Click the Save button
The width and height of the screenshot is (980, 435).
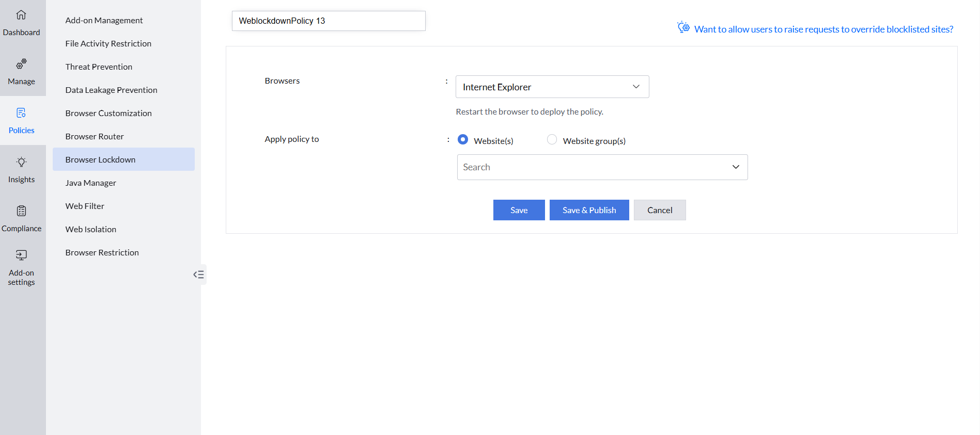point(519,210)
